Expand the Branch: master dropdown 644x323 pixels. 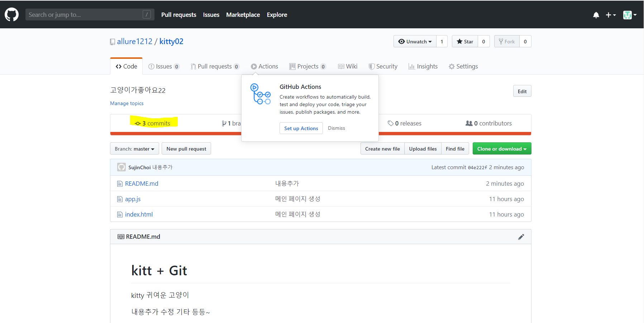(134, 149)
